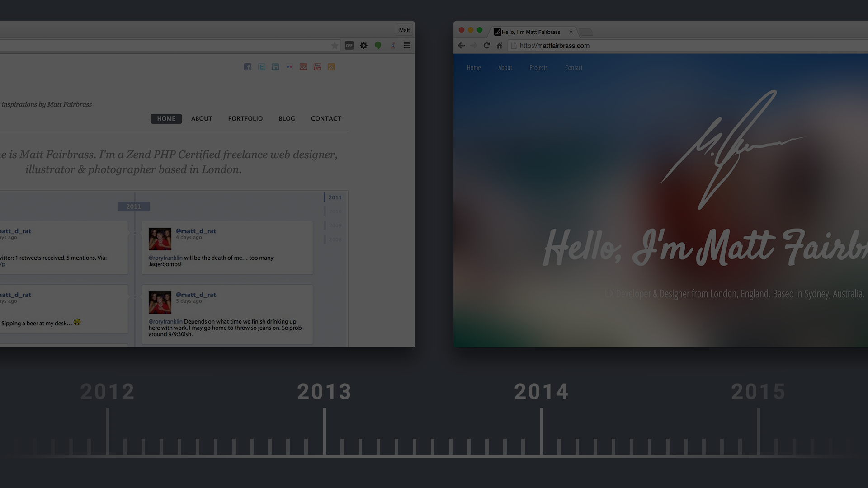Screen dimensions: 868x488
Task: Click the OFF extension icon in left browser
Action: tap(349, 46)
